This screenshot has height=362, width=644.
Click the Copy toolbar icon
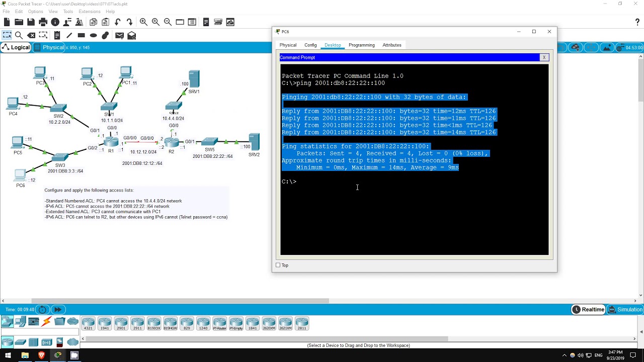coord(93,22)
